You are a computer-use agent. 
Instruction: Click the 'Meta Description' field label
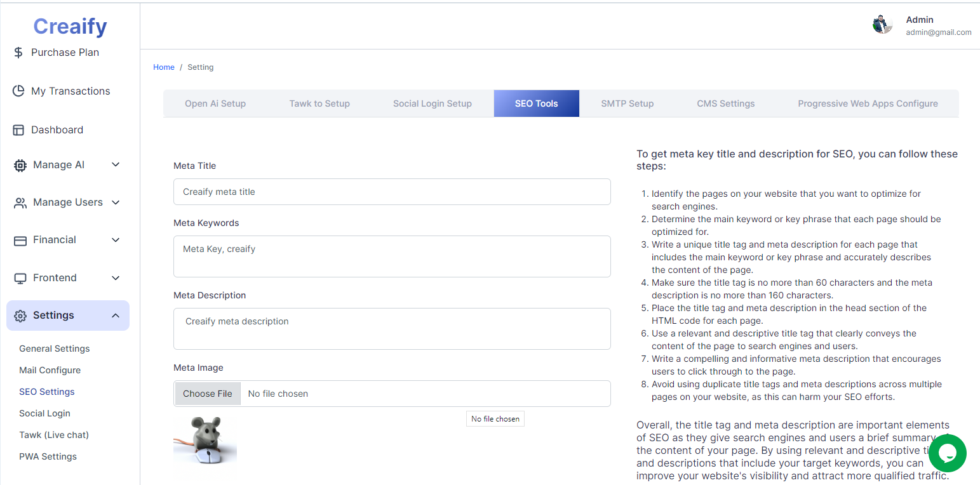coord(210,295)
